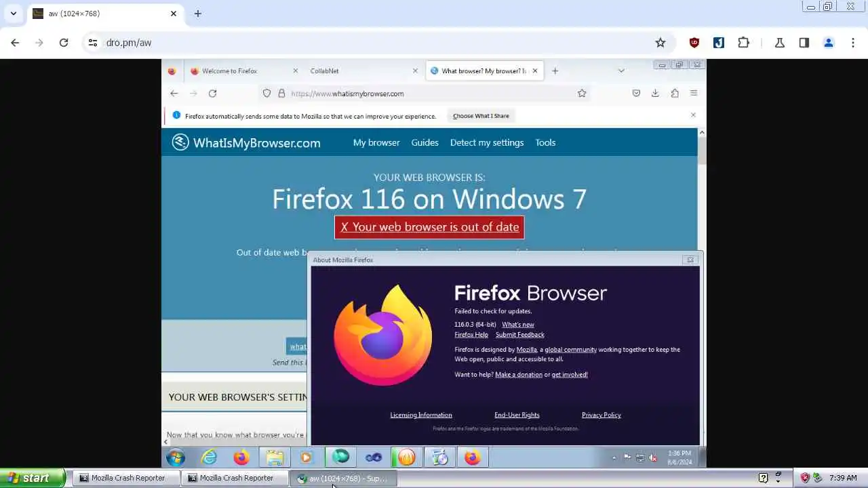Image resolution: width=868 pixels, height=488 pixels.
Task: Reload the dro.pm/aw page in Chrome
Action: pyautogui.click(x=64, y=43)
